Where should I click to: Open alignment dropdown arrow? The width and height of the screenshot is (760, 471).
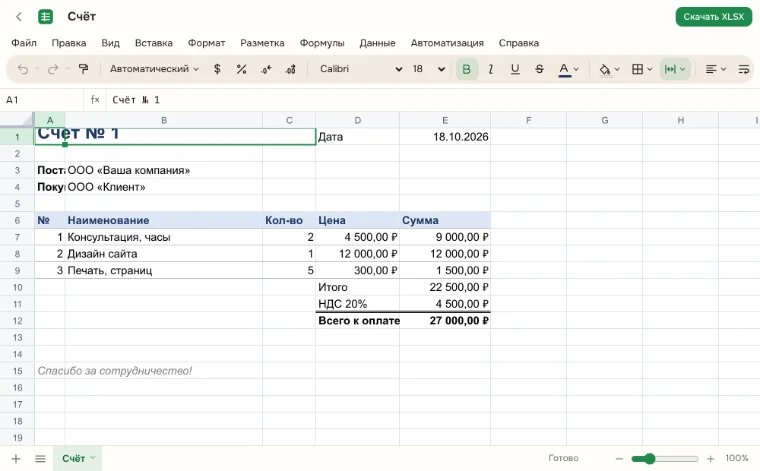coord(723,69)
